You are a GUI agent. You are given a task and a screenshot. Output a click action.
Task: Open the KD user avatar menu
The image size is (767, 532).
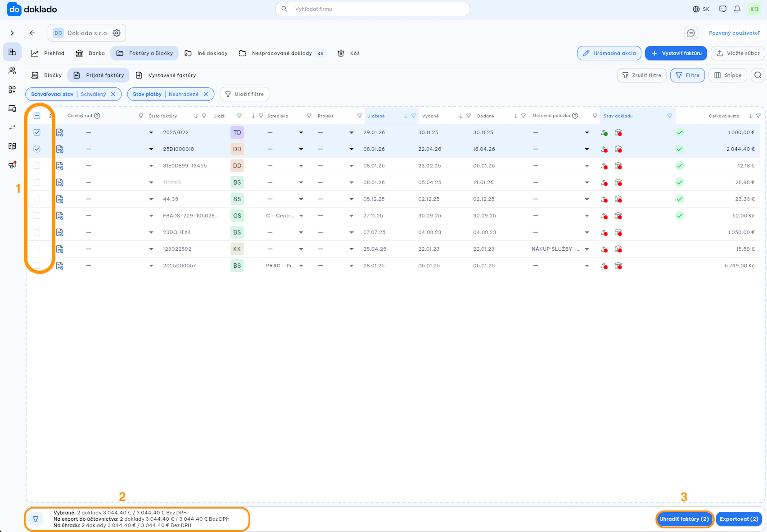coord(754,9)
